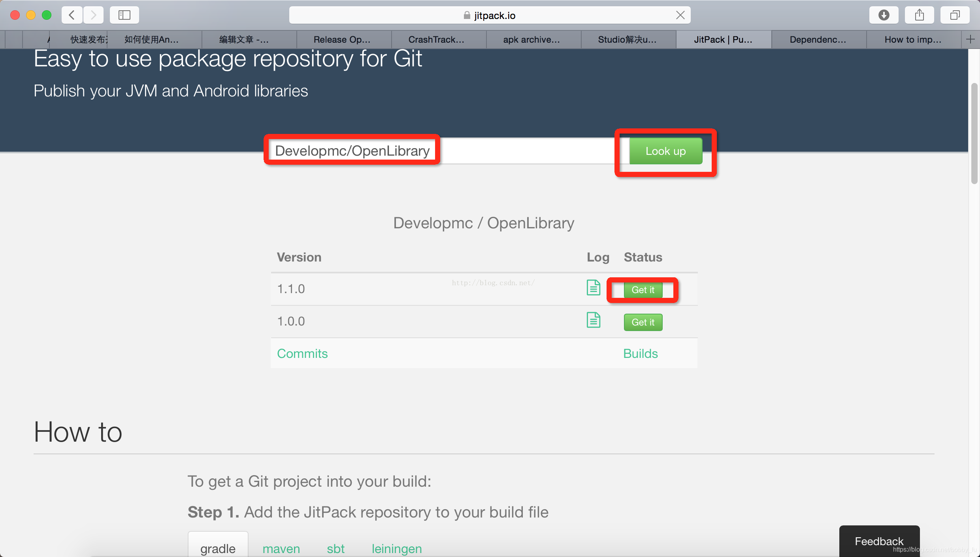Image resolution: width=980 pixels, height=557 pixels.
Task: Click the version 1.1.0 text
Action: pos(291,289)
